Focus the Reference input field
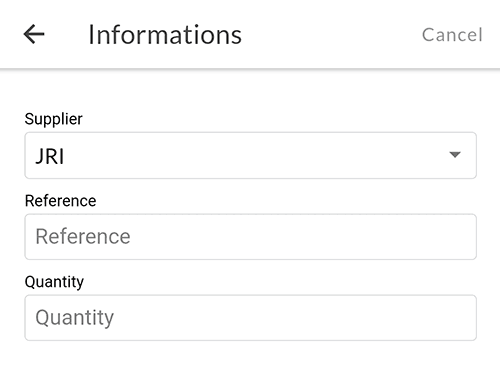Viewport: 500px width, 389px height. coord(251,237)
